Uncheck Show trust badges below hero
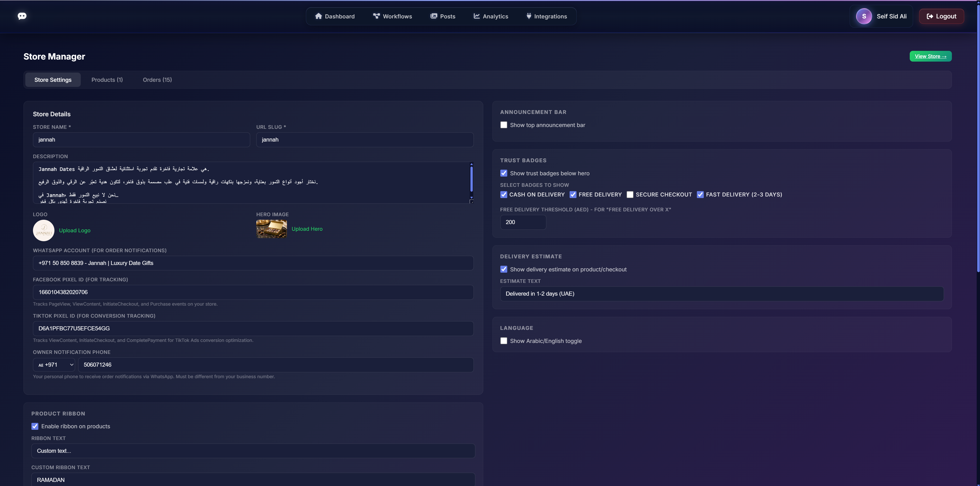 coord(504,173)
